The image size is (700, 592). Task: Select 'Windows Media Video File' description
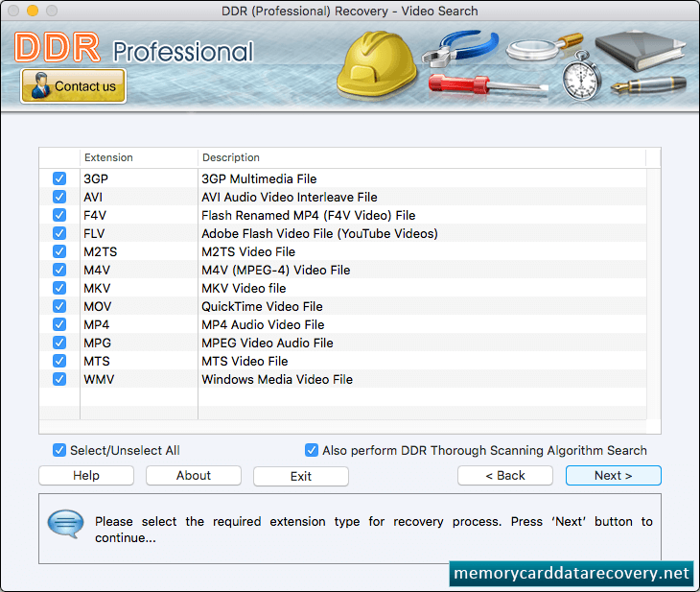[x=277, y=379]
